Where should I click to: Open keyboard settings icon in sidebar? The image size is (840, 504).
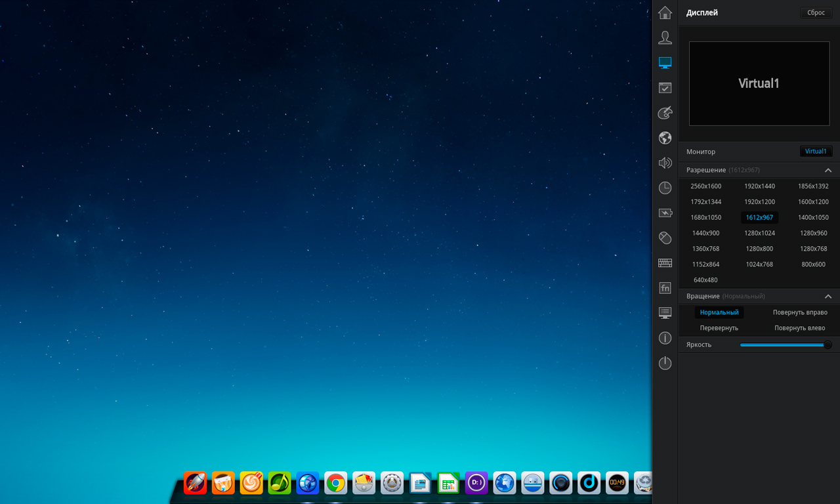pos(665,262)
